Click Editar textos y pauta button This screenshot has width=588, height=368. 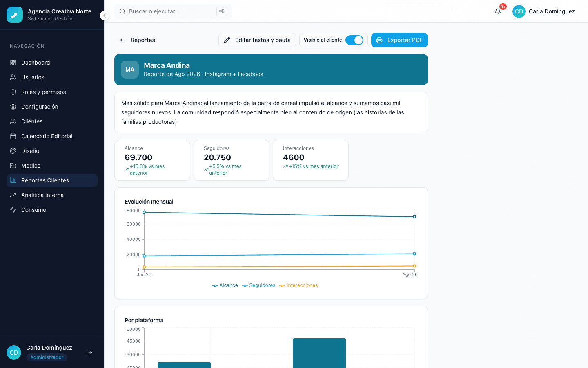[x=257, y=40]
